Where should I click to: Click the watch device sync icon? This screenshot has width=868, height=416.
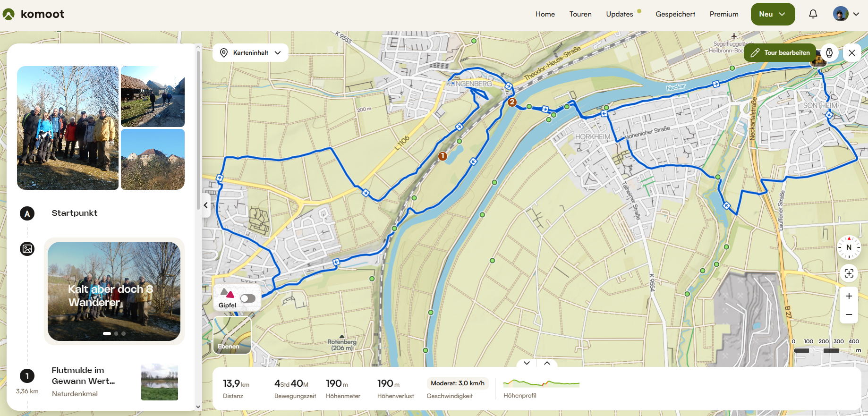point(829,53)
